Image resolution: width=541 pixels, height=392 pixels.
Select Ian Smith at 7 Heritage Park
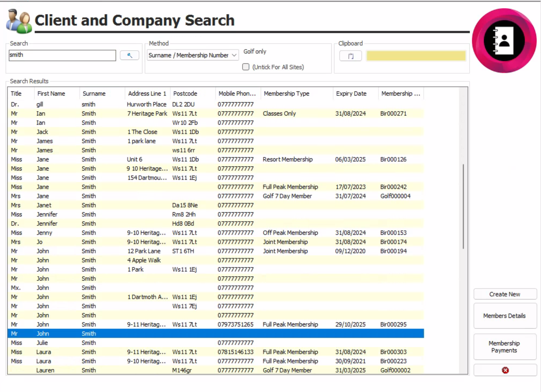coord(216,114)
